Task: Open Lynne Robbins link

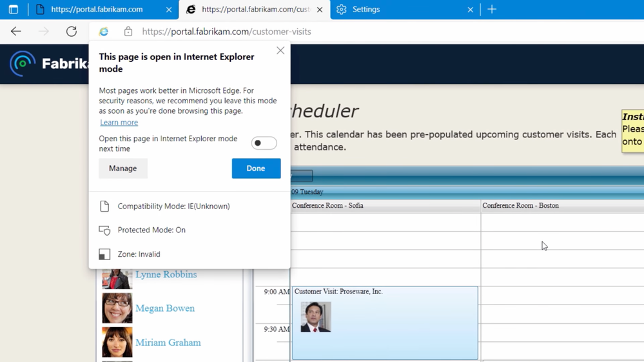Action: [166, 274]
